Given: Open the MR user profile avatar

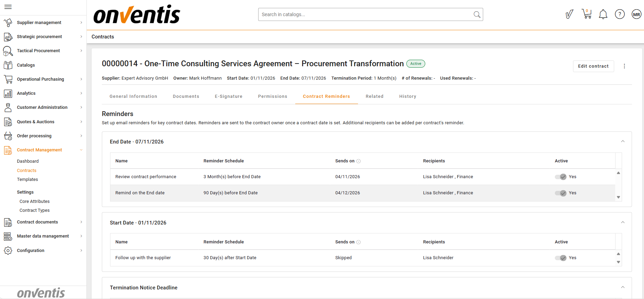Looking at the screenshot, I should click(636, 14).
